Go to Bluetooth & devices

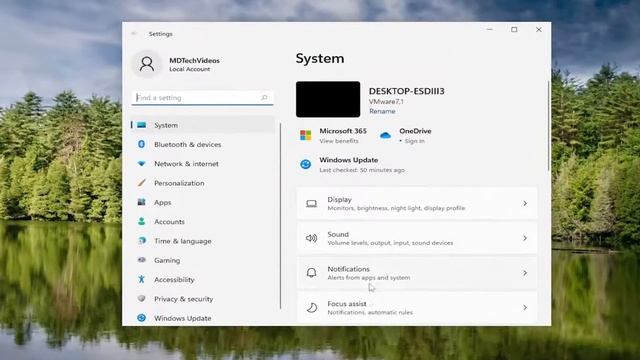coord(203,144)
